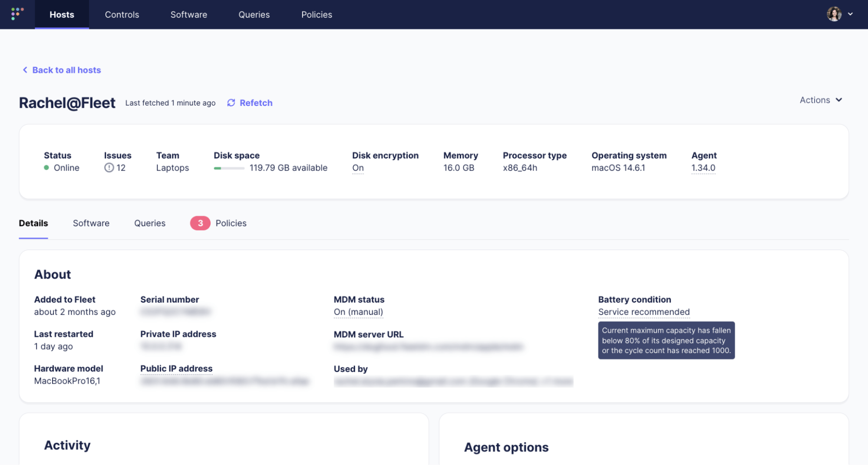
Task: Open the Software navigation item
Action: [x=189, y=14]
